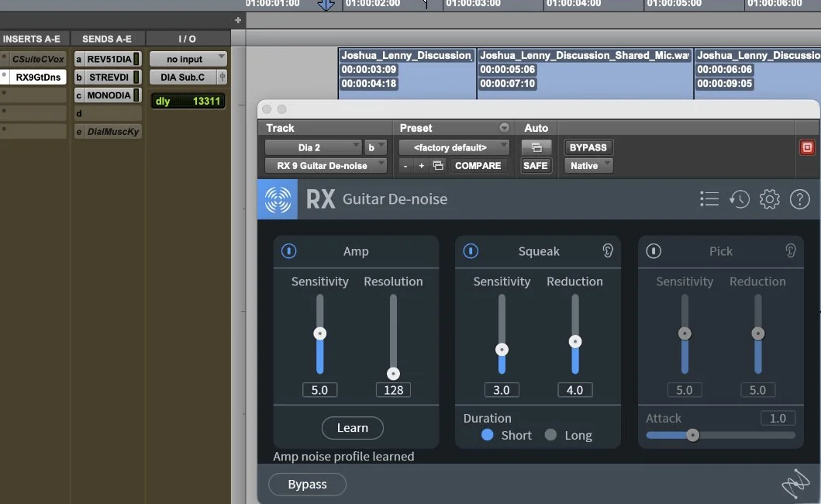Enable the Pick module power button

[653, 251]
